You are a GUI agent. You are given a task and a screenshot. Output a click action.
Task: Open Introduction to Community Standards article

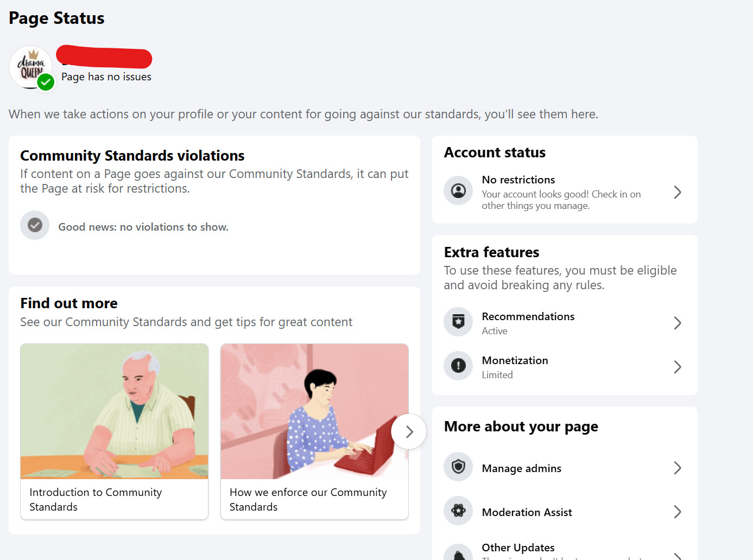tap(96, 499)
